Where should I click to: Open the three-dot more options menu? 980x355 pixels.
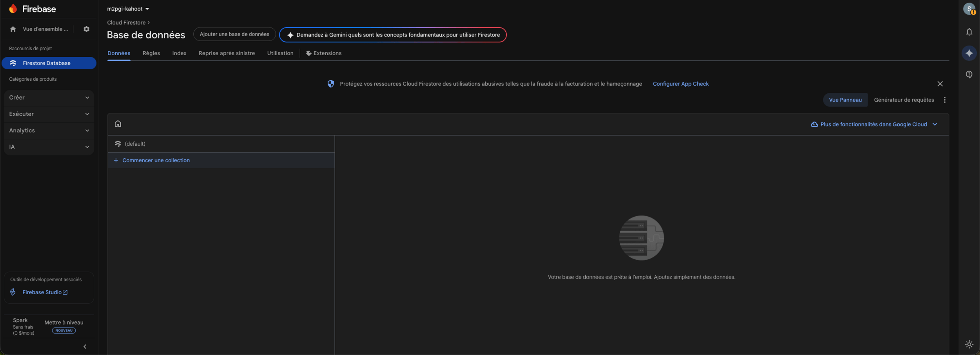(945, 100)
